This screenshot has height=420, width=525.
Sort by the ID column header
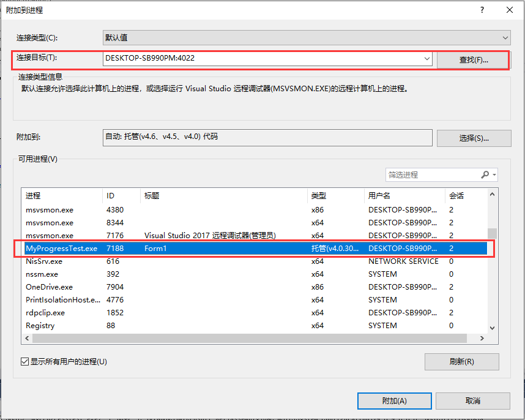point(121,195)
